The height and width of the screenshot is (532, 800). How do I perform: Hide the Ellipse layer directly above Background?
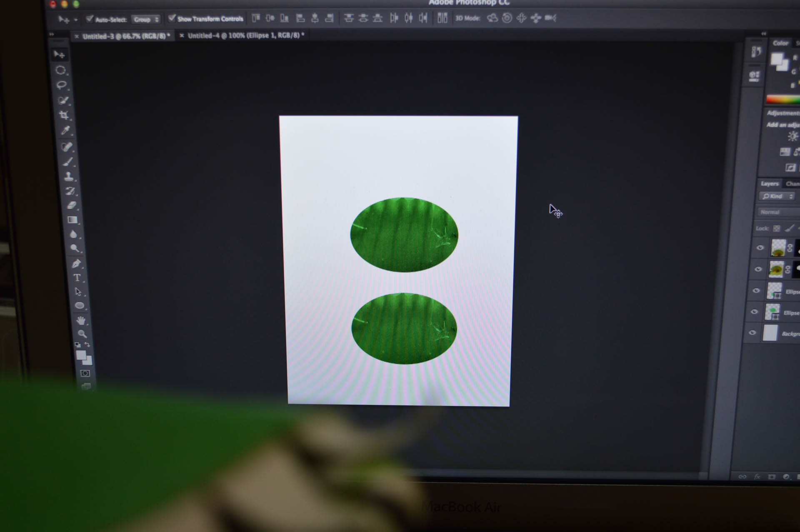tap(754, 312)
